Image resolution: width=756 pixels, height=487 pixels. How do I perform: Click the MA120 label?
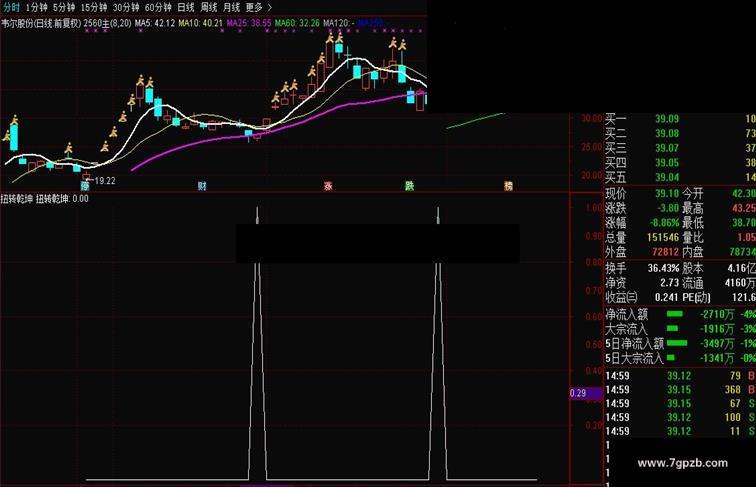pos(338,23)
